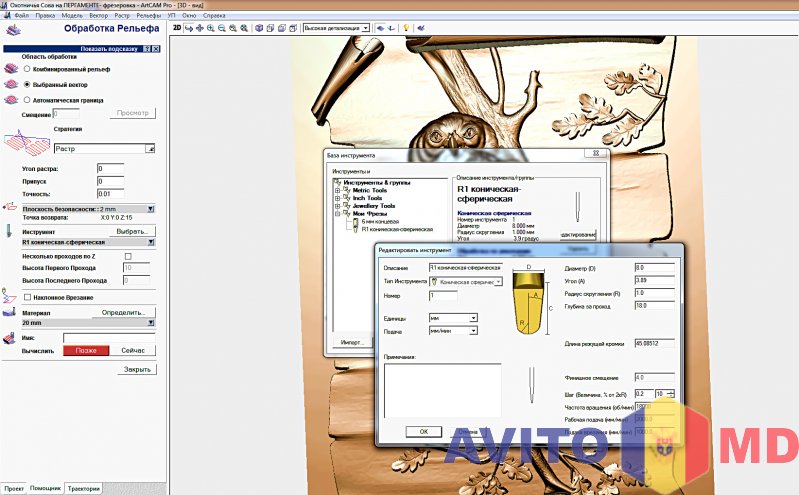This screenshot has width=799, height=495.
Task: Select the Автоматическая граница radio button
Action: coord(27,100)
